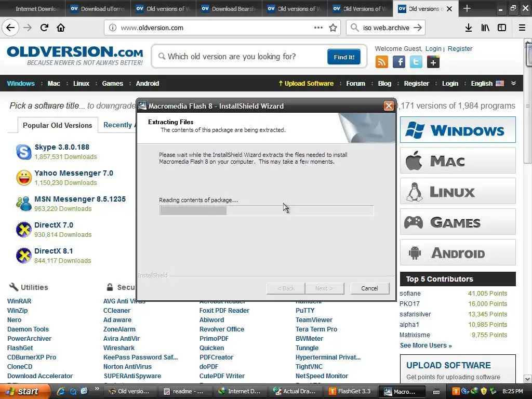Open the Windows start button

pyautogui.click(x=25, y=391)
